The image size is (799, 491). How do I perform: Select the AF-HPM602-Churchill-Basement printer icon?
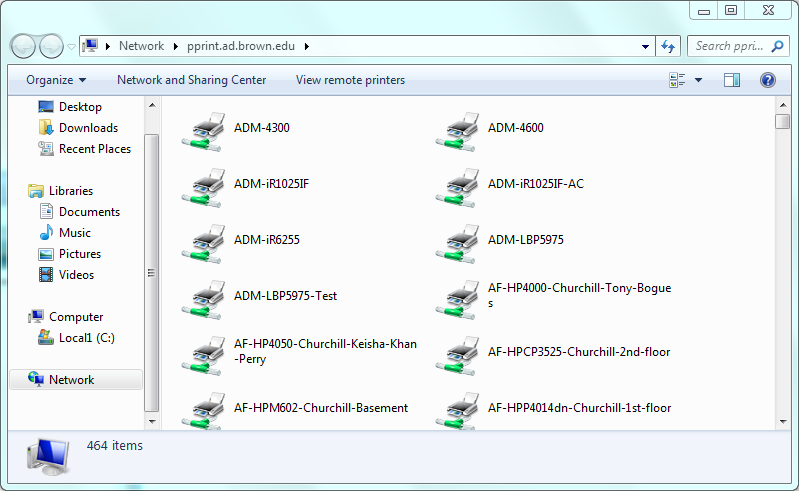point(203,411)
